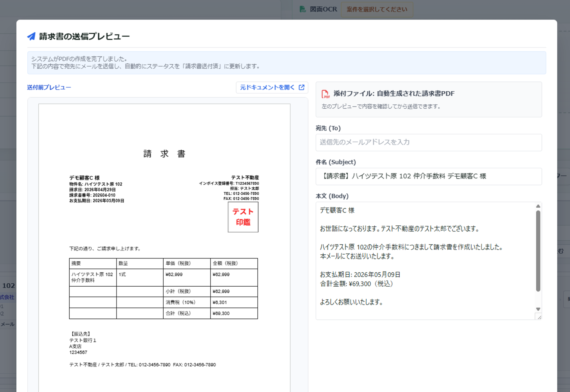Click the red テスト印鑑 stamp in preview
This screenshot has width=570, height=392.
pyautogui.click(x=243, y=217)
